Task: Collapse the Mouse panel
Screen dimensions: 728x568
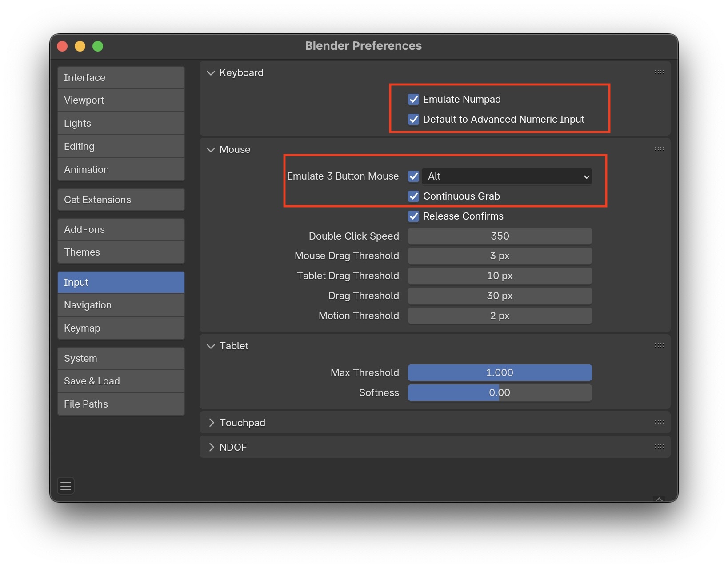Action: tap(211, 150)
